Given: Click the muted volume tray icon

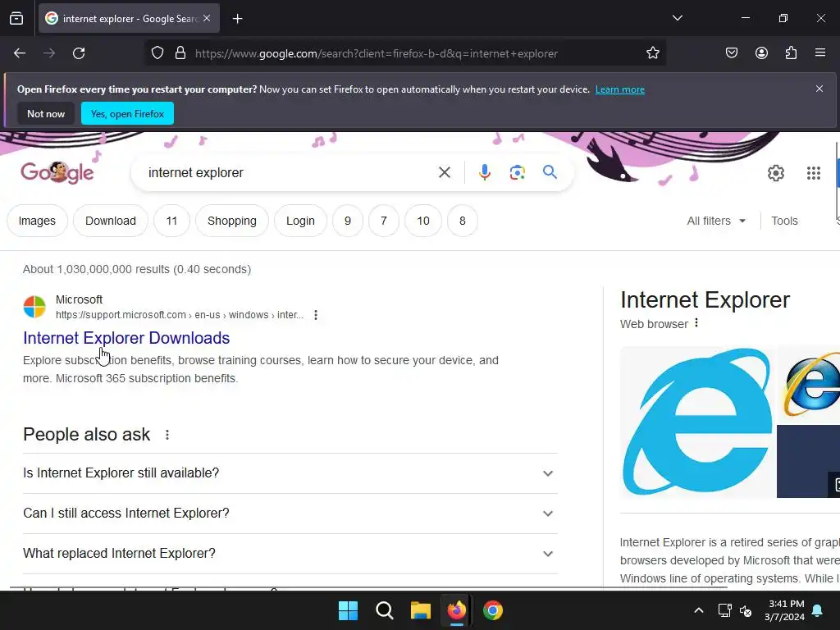Looking at the screenshot, I should 745,610.
